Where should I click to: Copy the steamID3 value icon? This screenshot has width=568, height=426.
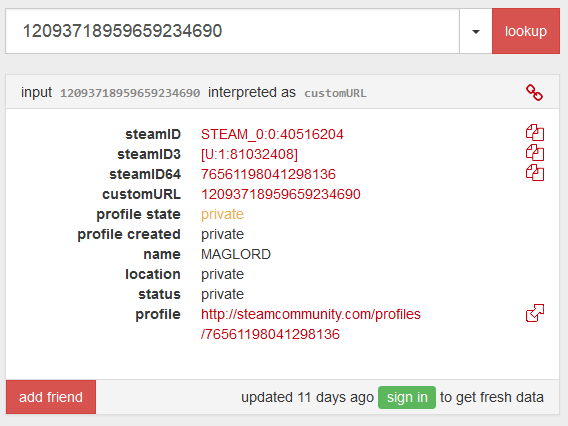point(535,153)
